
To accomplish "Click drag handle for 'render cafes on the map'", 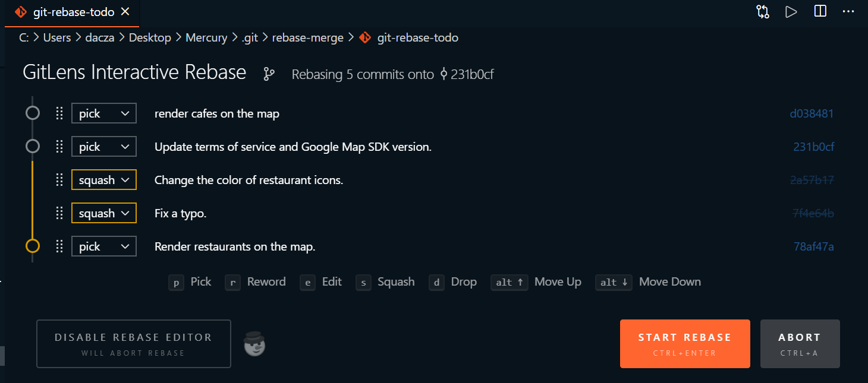I will coord(59,113).
